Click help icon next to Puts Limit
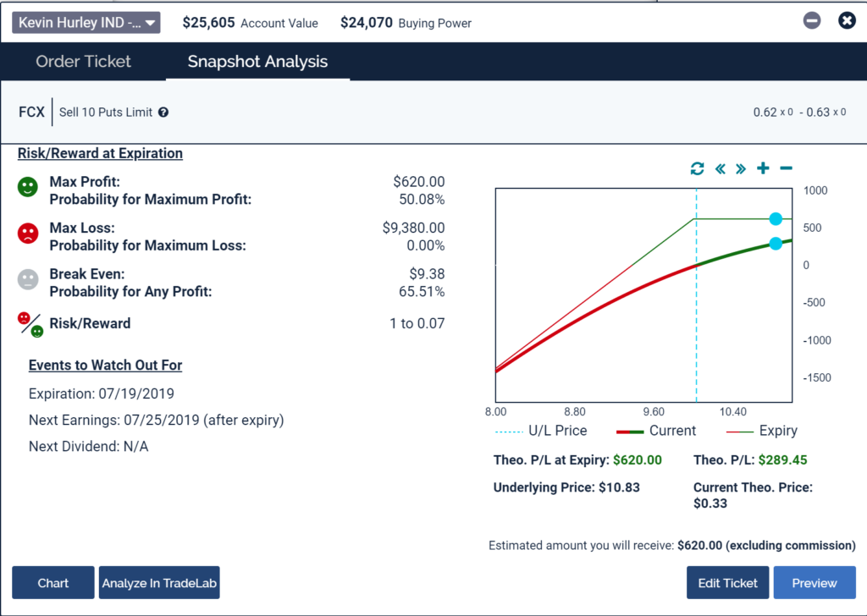This screenshot has width=867, height=616. pos(163,113)
